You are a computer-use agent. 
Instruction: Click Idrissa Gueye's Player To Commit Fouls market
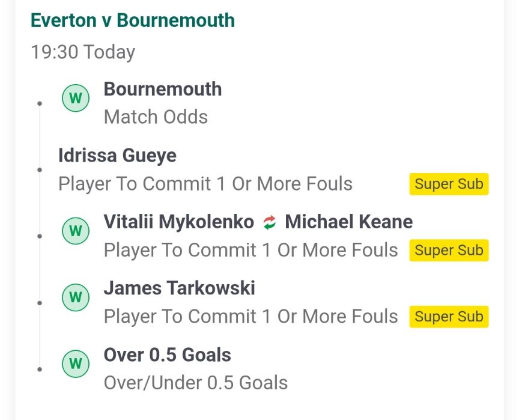pos(205,184)
